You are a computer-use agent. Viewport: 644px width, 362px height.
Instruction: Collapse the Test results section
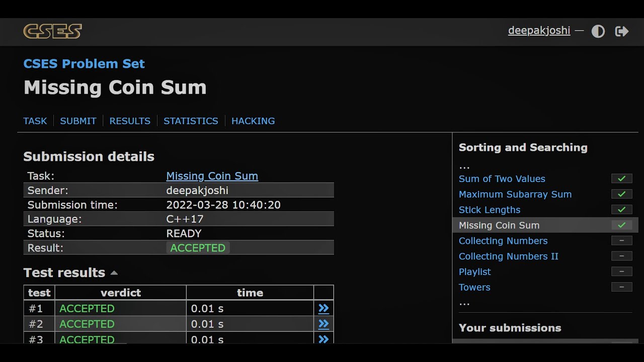(114, 273)
